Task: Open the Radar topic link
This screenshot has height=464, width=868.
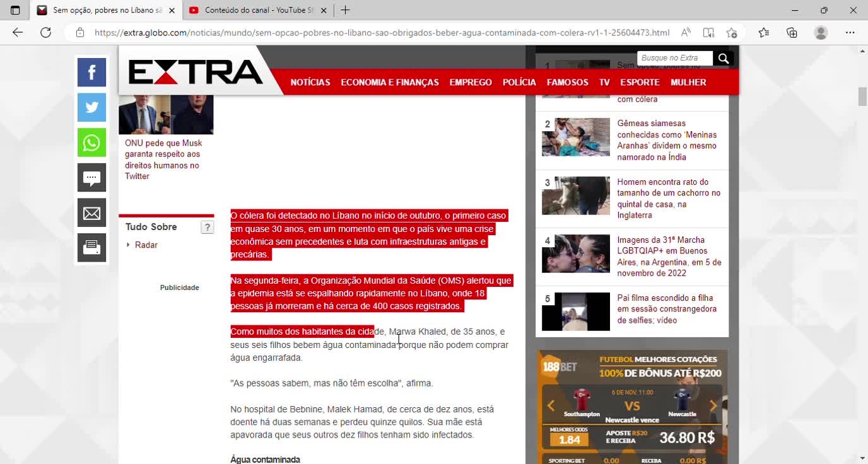Action: 146,245
